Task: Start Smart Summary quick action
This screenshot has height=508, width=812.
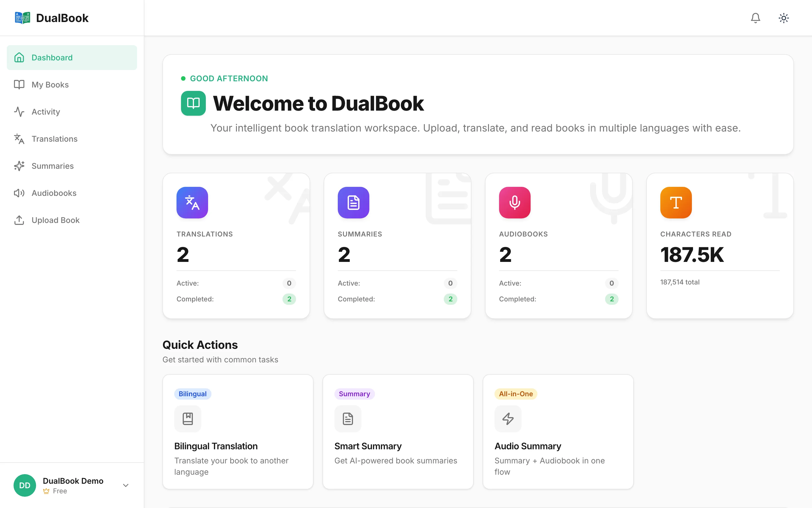Action: tap(398, 432)
